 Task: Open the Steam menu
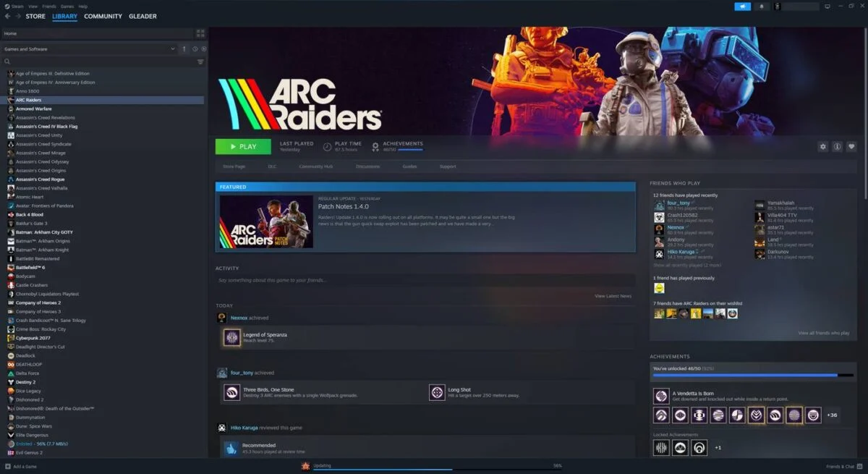16,5
